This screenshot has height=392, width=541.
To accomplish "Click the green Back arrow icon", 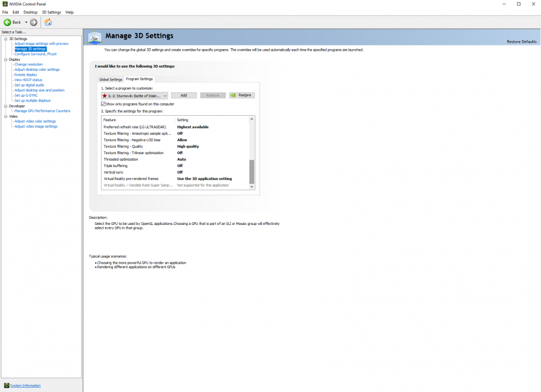I will tap(7, 22).
